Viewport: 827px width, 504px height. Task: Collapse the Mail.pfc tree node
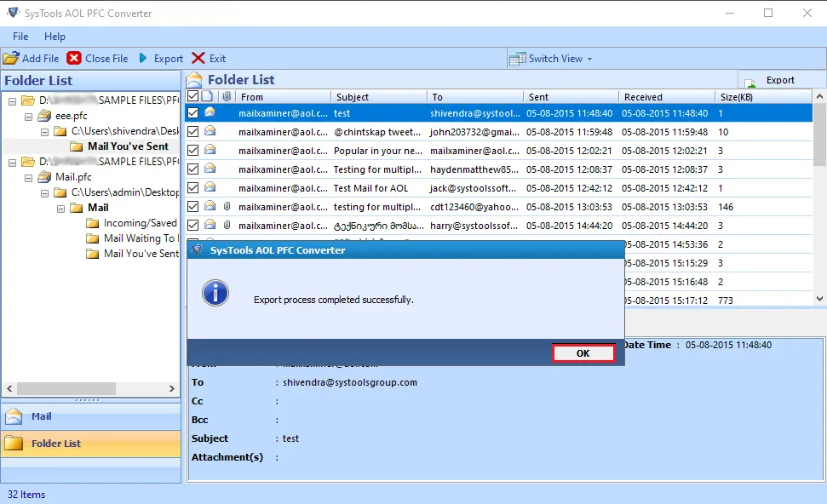[x=28, y=178]
